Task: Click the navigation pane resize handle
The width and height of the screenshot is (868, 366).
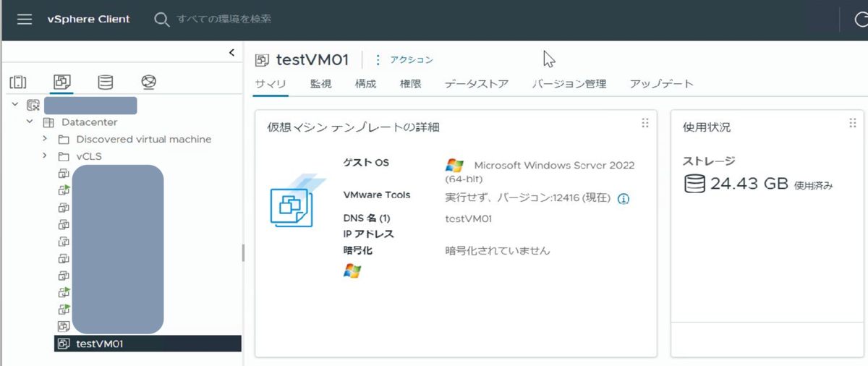Action: tap(243, 252)
